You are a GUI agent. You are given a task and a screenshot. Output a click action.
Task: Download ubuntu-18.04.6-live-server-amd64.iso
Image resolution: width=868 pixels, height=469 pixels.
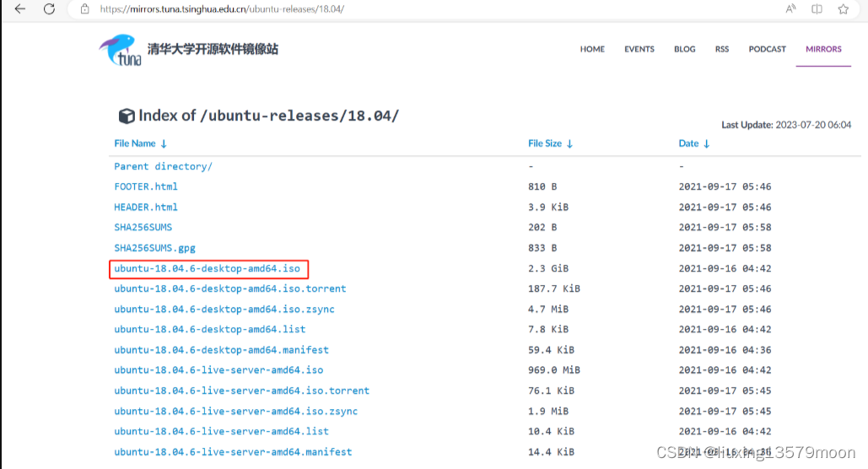click(218, 369)
